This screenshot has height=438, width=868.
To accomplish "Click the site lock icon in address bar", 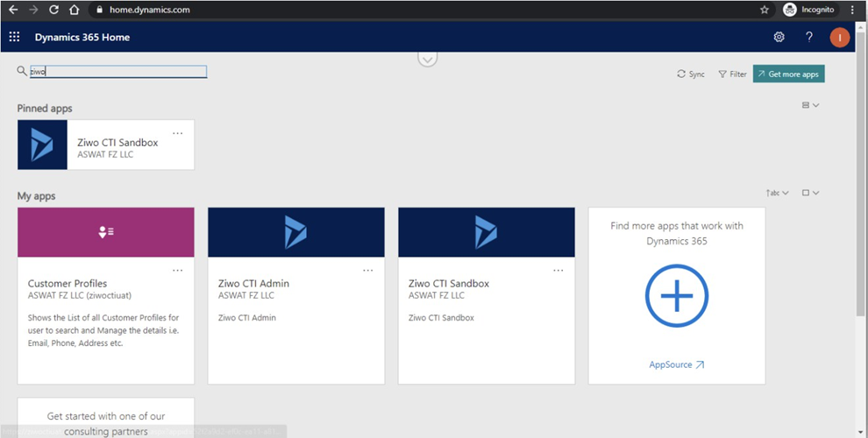I will [100, 10].
